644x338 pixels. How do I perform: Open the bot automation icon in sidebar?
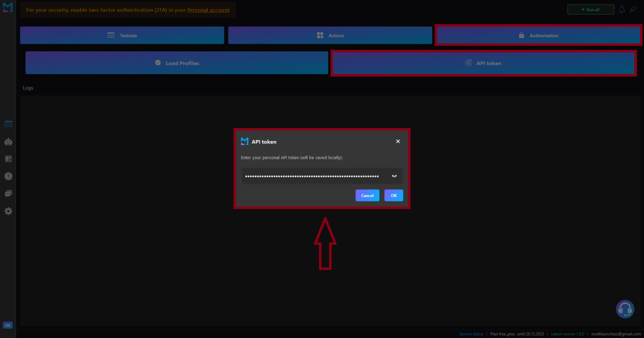point(8,142)
